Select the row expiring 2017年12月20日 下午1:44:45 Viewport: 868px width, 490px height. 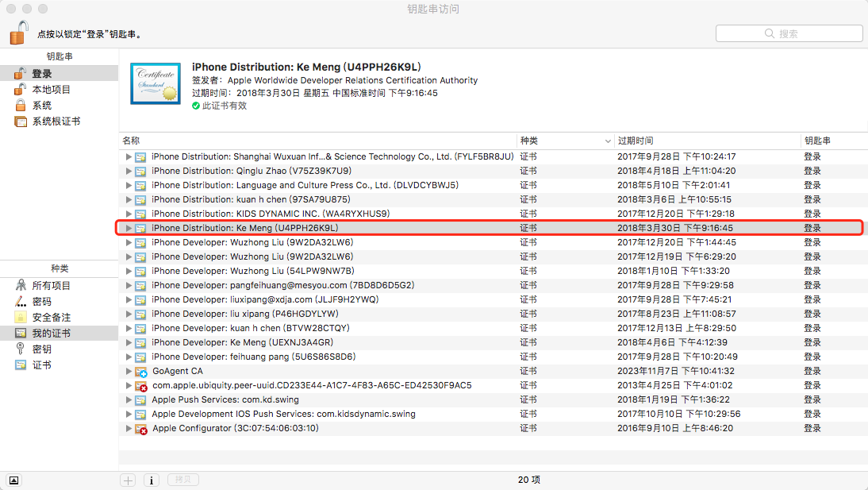(494, 242)
